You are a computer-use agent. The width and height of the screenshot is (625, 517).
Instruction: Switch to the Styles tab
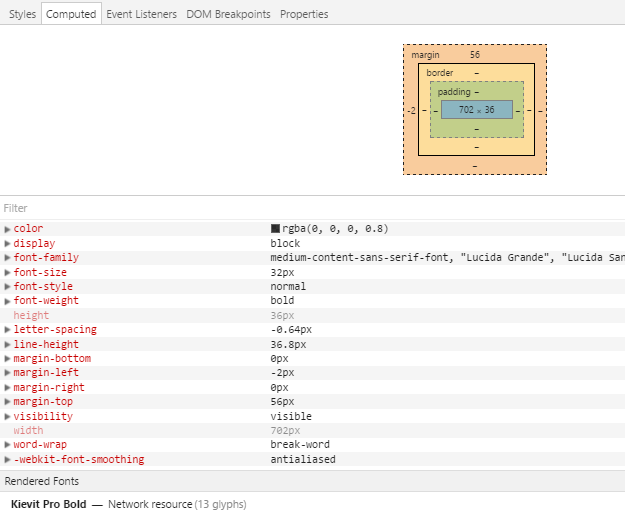(x=22, y=14)
